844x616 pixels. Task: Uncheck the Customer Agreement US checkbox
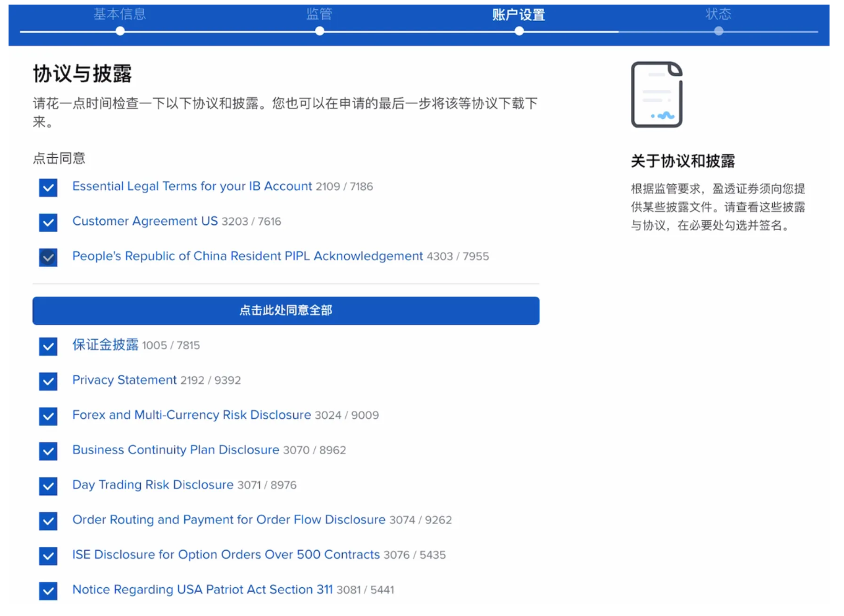click(48, 223)
